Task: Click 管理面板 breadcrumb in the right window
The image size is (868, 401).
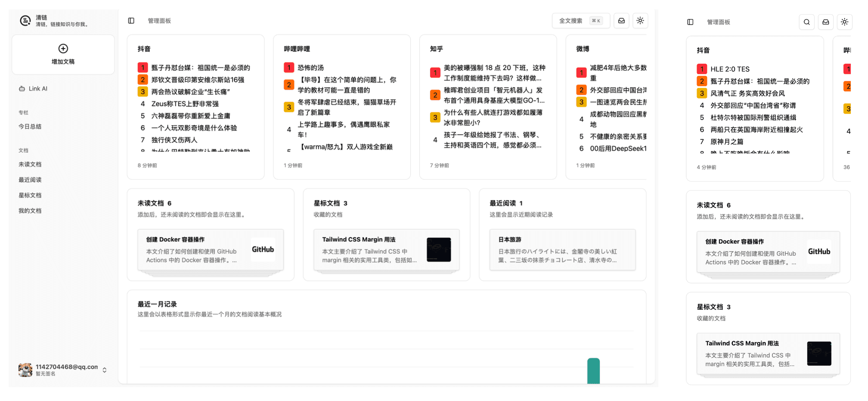Action: (718, 22)
